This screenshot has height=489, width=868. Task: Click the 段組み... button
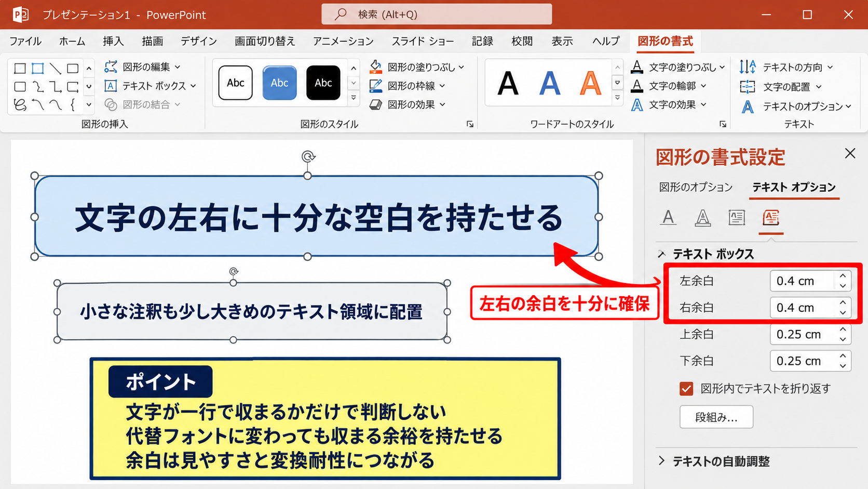pyautogui.click(x=716, y=417)
